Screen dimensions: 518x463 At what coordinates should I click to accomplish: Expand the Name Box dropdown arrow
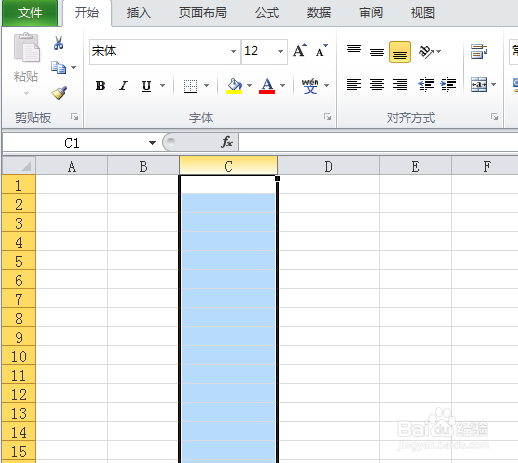(x=152, y=143)
